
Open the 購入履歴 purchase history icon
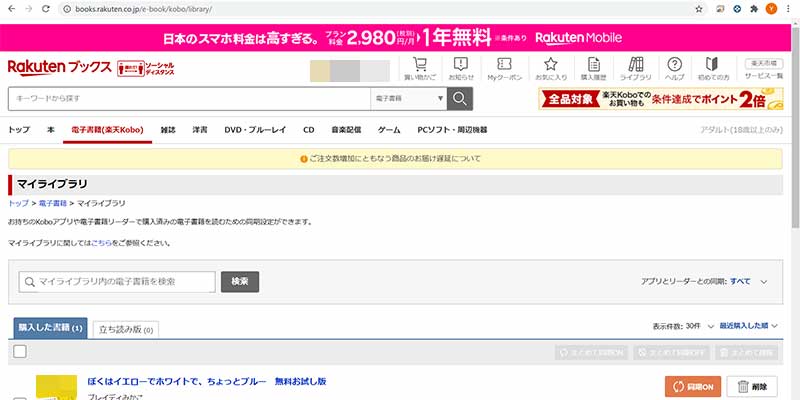pyautogui.click(x=594, y=69)
